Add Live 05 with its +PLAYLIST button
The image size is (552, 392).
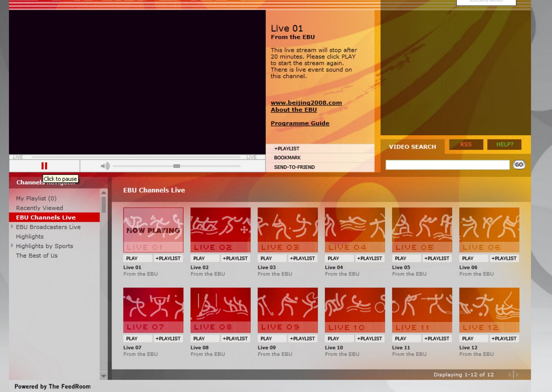(437, 258)
